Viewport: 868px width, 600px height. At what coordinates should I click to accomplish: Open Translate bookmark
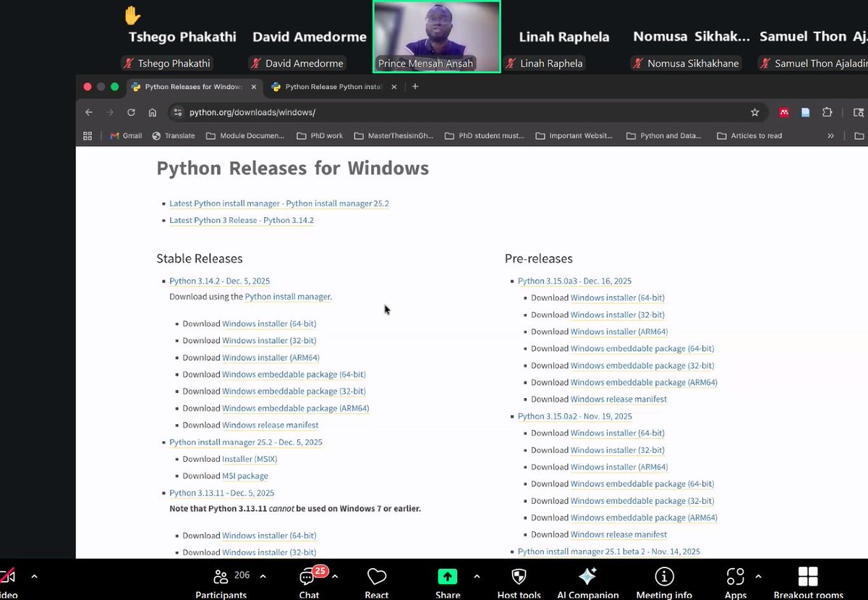pyautogui.click(x=174, y=135)
